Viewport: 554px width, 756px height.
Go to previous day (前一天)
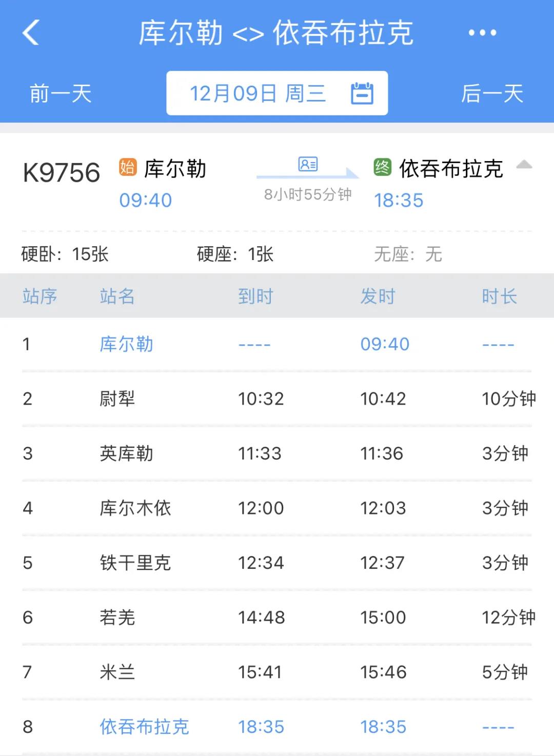click(61, 94)
